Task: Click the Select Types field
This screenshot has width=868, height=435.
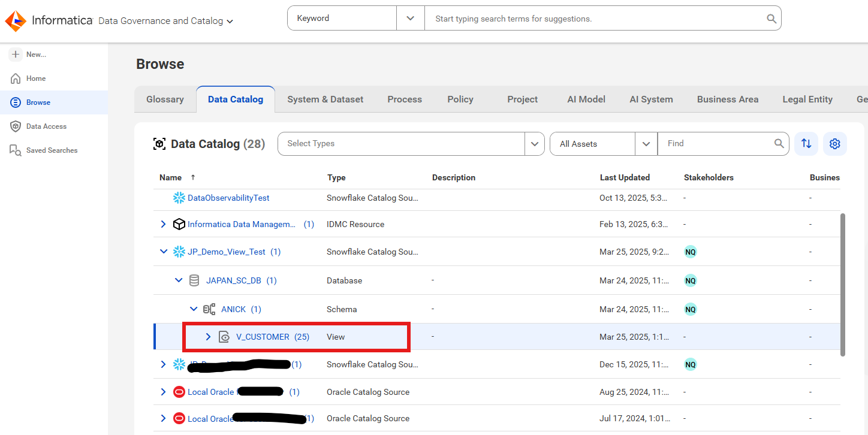Action: (x=401, y=144)
